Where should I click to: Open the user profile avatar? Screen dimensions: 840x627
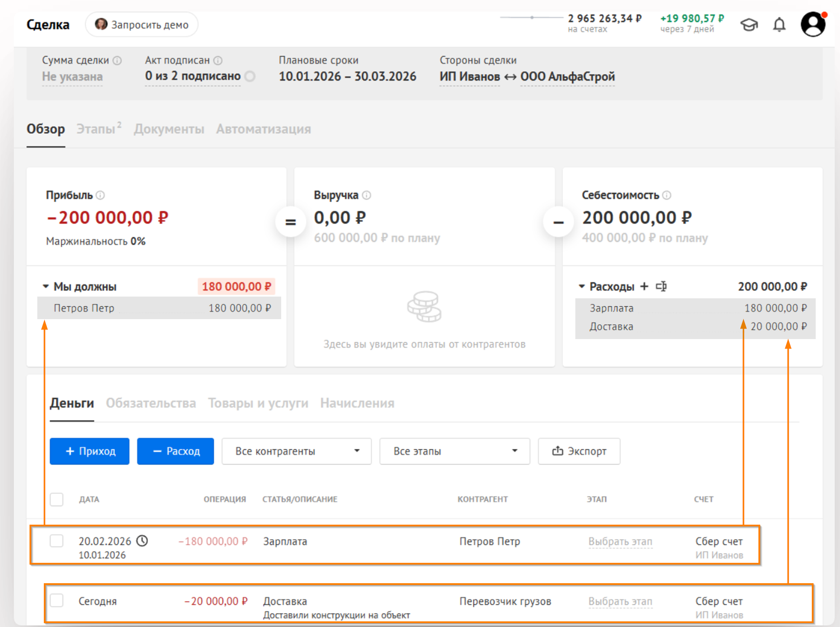point(813,24)
